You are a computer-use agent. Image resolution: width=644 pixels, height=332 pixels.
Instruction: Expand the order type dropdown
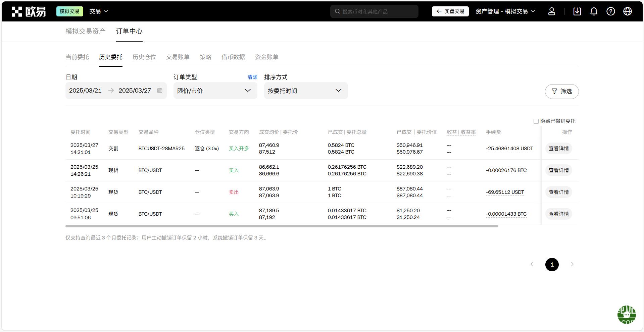[215, 91]
